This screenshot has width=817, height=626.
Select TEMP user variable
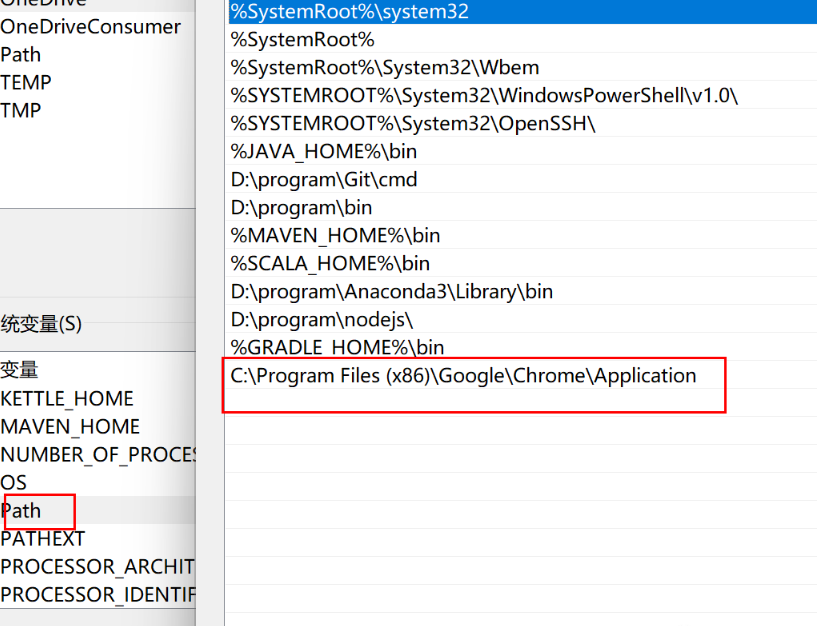point(97,82)
